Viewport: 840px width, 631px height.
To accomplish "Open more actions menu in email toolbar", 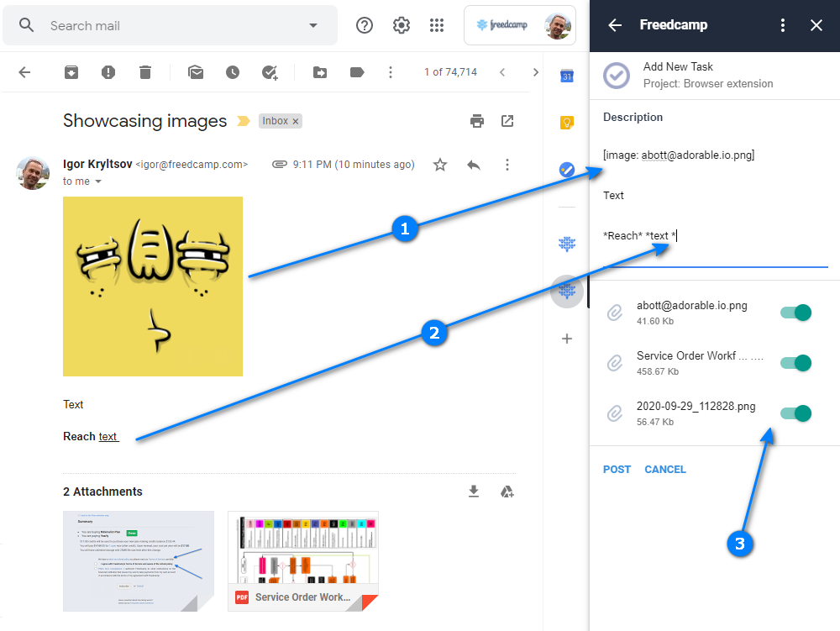I will [x=391, y=72].
